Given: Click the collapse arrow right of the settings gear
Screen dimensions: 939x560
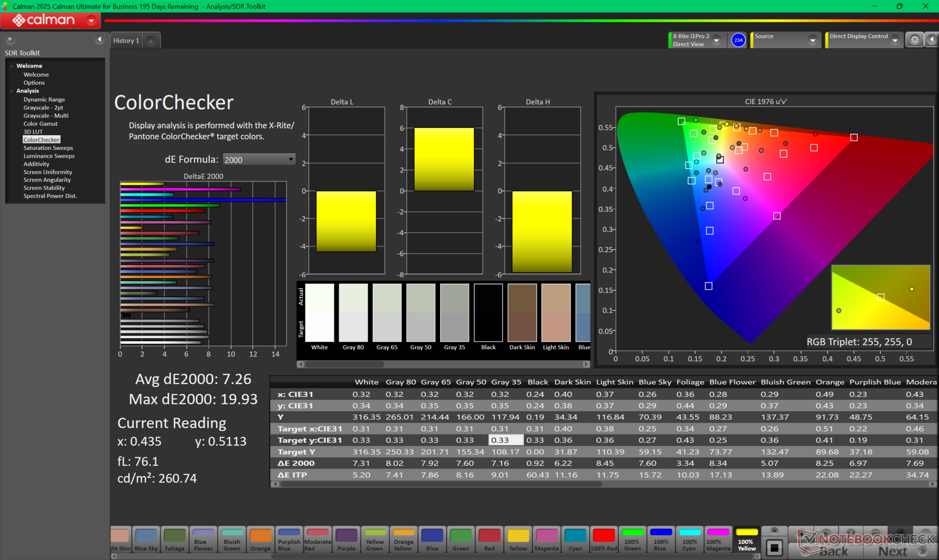Looking at the screenshot, I should [x=932, y=40].
